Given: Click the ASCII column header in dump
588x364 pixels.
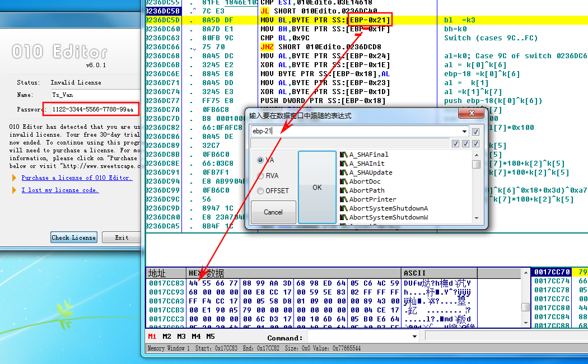Looking at the screenshot, I should [x=439, y=273].
